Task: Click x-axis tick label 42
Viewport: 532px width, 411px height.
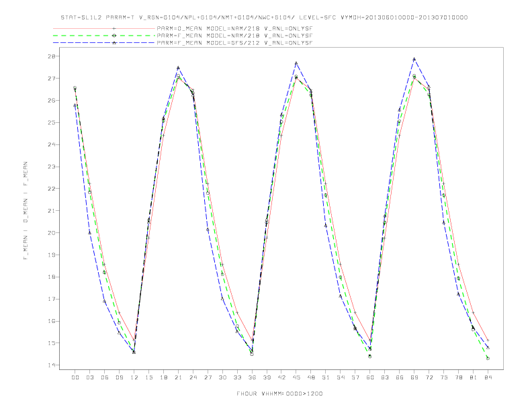Action: (x=281, y=377)
